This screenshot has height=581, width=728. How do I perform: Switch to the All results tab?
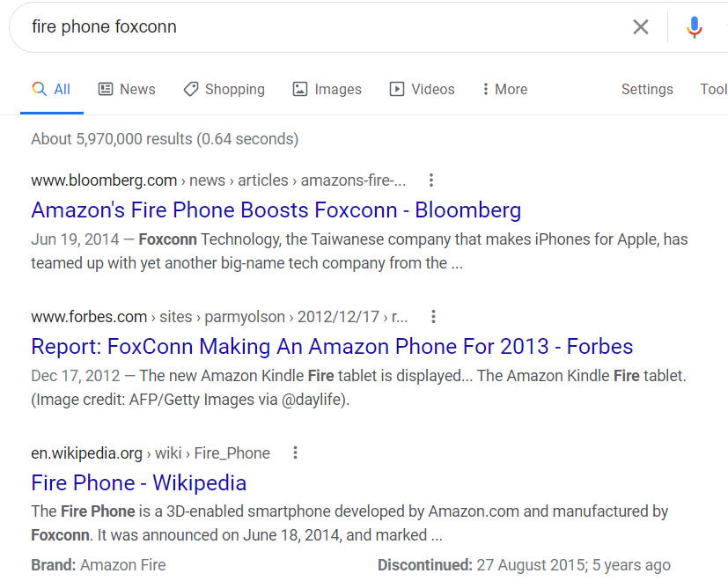coord(51,89)
